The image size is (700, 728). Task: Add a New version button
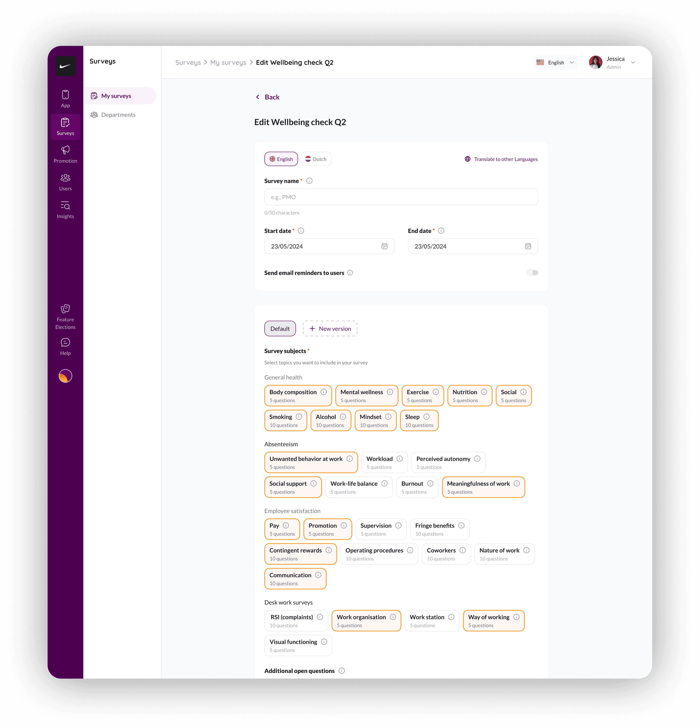pyautogui.click(x=330, y=328)
